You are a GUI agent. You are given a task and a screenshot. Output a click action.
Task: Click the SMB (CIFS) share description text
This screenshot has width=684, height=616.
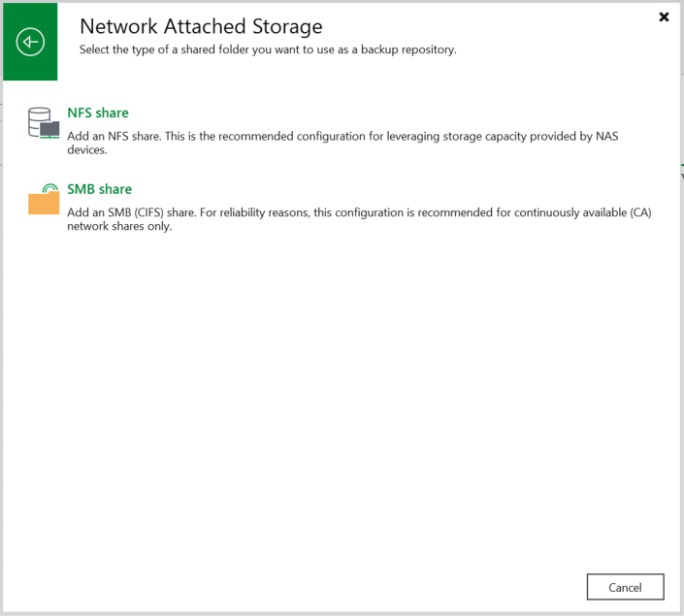(359, 219)
